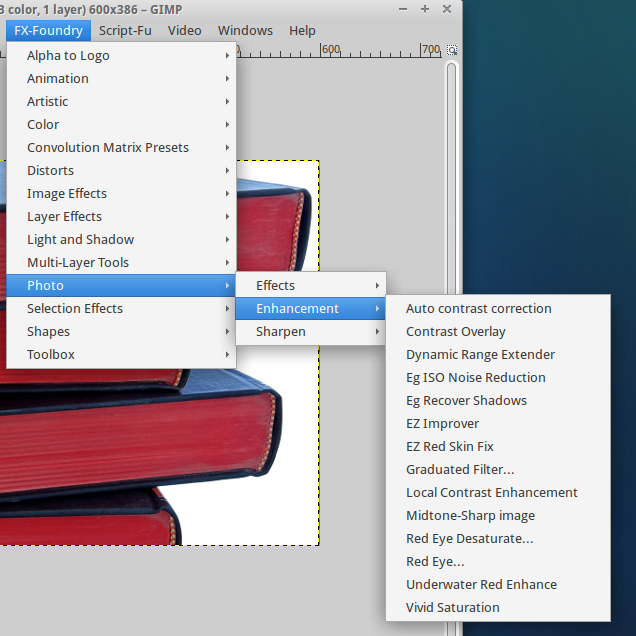The width and height of the screenshot is (636, 636).
Task: Choose Eg ISO Noise Reduction
Action: click(x=475, y=378)
